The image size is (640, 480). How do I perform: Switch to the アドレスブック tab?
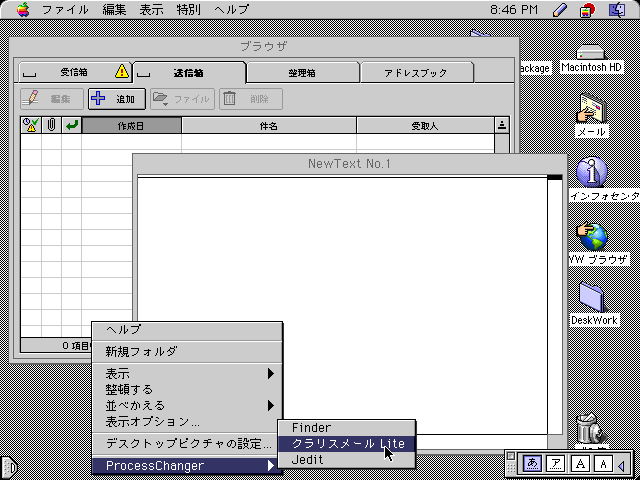click(x=416, y=73)
